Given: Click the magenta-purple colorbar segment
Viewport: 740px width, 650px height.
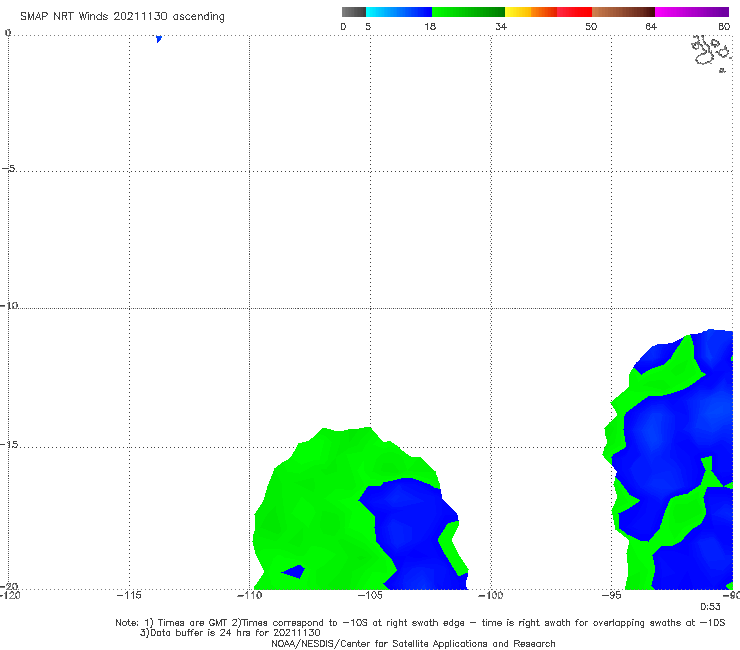Looking at the screenshot, I should pos(692,12).
